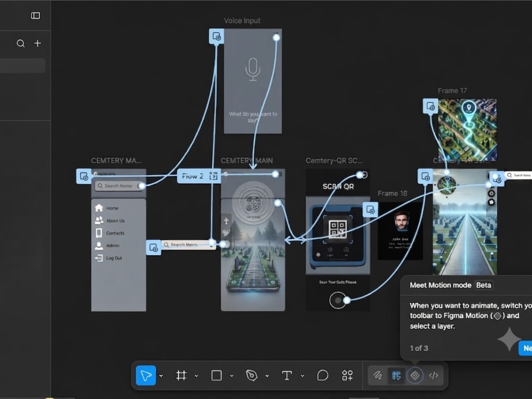Click Home in the menu frame
Image resolution: width=532 pixels, height=399 pixels.
[112, 209]
